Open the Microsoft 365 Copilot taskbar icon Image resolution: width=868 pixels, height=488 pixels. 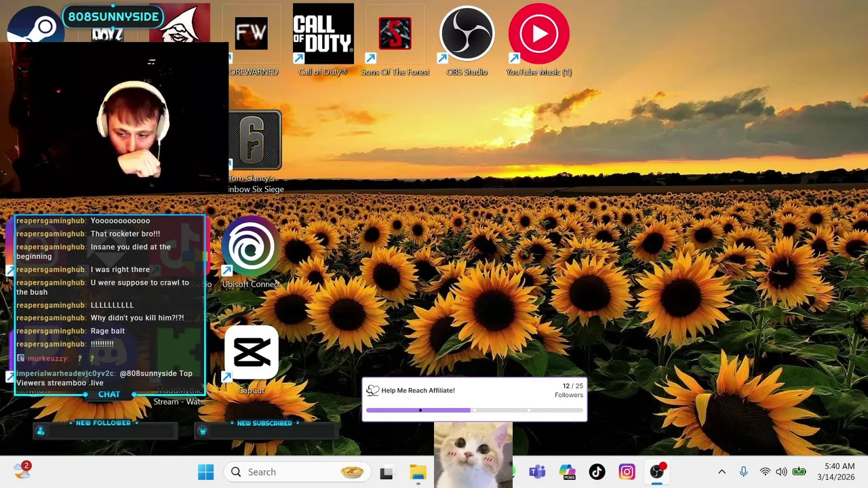[x=567, y=472]
